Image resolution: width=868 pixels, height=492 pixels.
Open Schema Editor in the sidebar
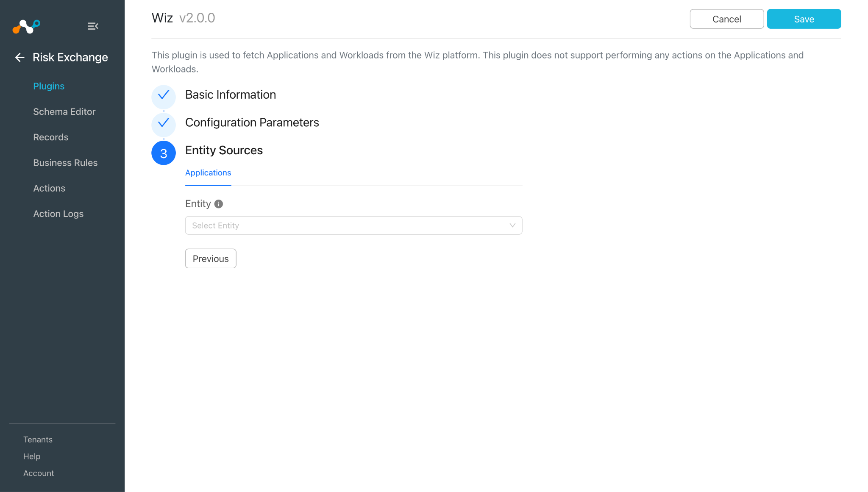pyautogui.click(x=64, y=111)
